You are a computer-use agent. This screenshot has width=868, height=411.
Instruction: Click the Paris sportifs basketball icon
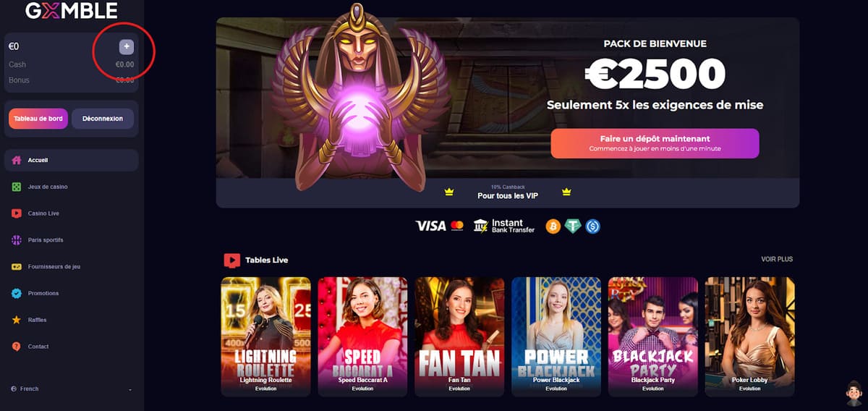point(17,240)
